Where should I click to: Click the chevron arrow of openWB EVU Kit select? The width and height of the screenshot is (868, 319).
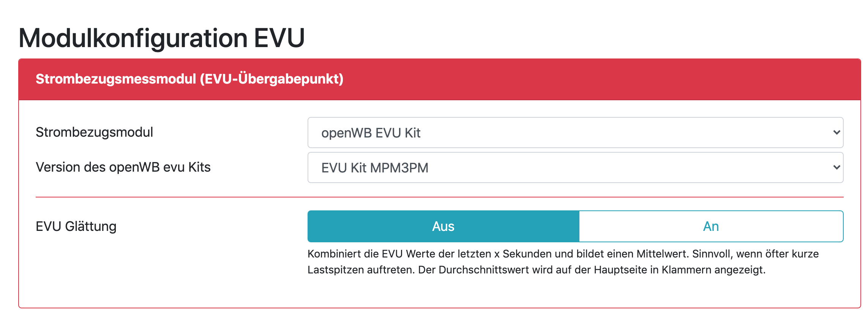(836, 133)
